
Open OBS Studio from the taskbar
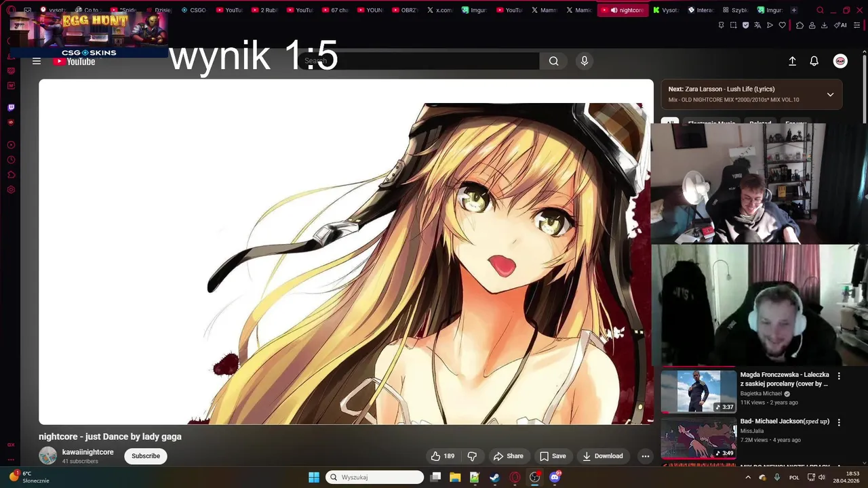point(535,477)
